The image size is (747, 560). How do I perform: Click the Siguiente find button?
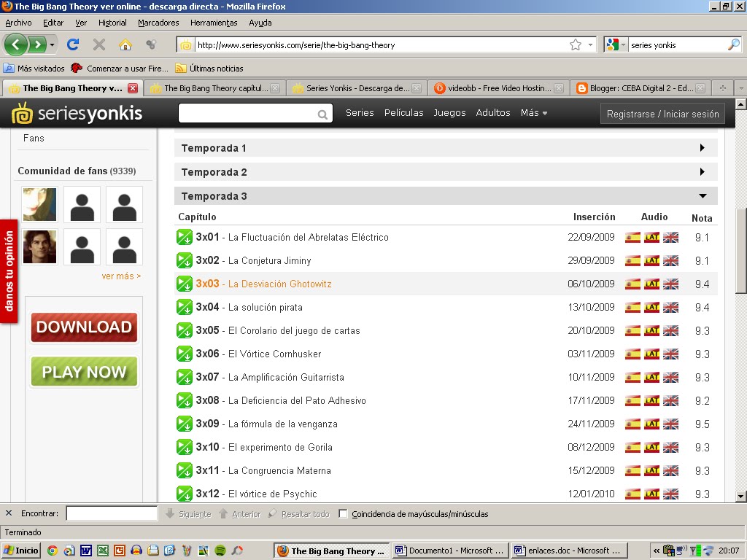pos(189,514)
